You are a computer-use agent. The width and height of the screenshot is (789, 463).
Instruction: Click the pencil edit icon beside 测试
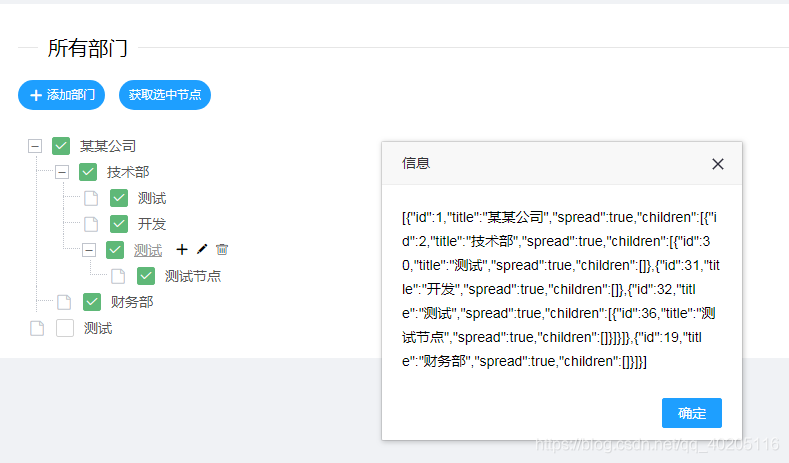(202, 250)
